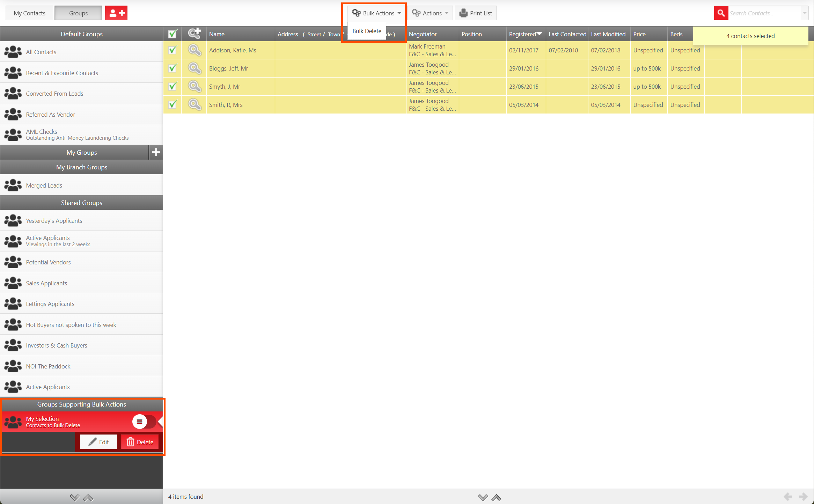Uncheck Smyth, J row checkbox
This screenshot has height=504, width=814.
(173, 87)
